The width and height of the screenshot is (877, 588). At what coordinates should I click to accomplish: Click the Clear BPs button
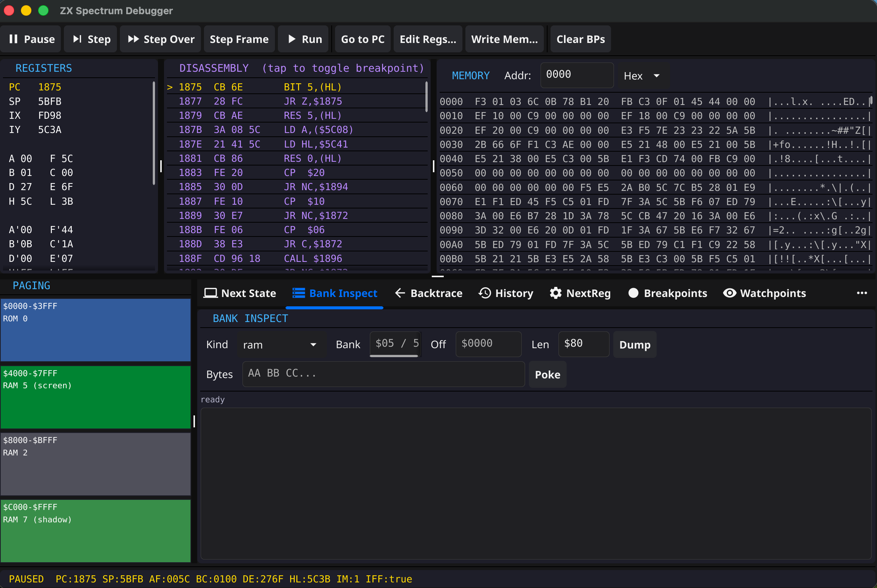(580, 39)
